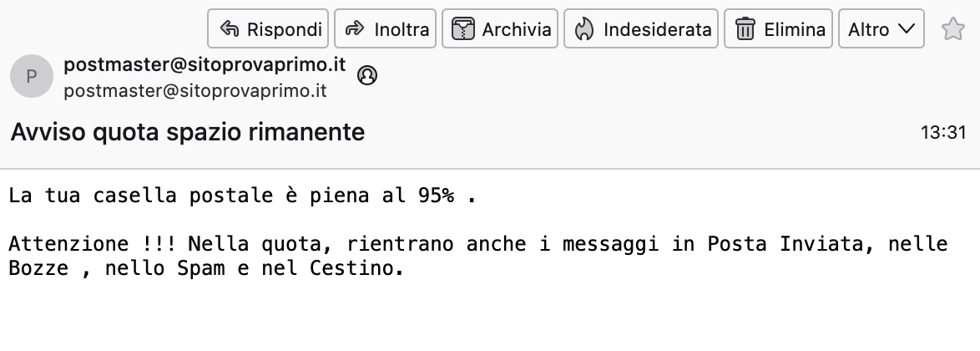Viewport: 980px width, 351px height.
Task: Select the subject Avviso quota spazio rimanente
Action: click(188, 132)
